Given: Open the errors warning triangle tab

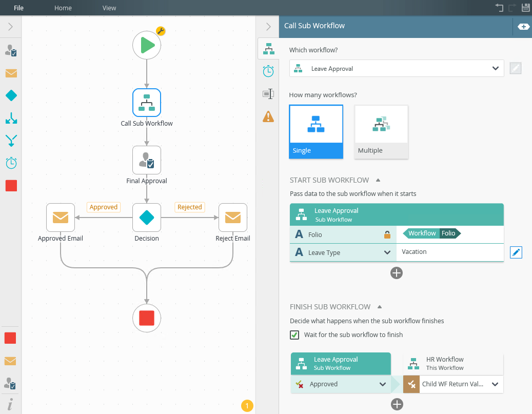Looking at the screenshot, I should [x=268, y=116].
